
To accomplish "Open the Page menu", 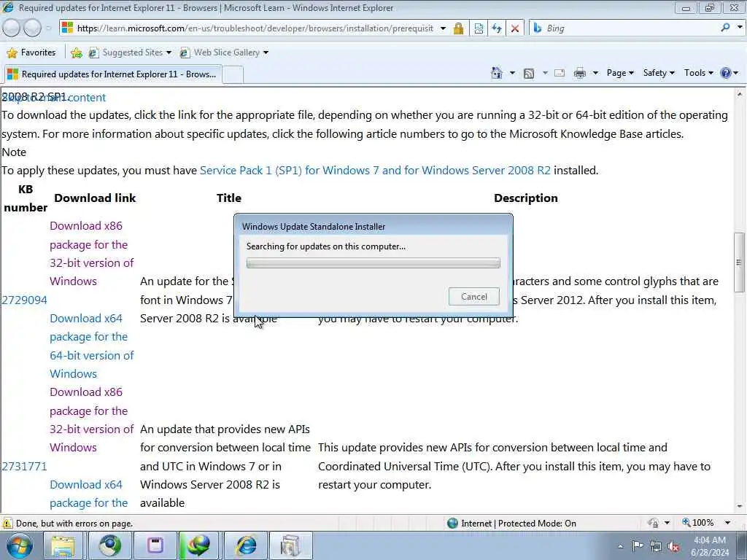I will (x=620, y=73).
